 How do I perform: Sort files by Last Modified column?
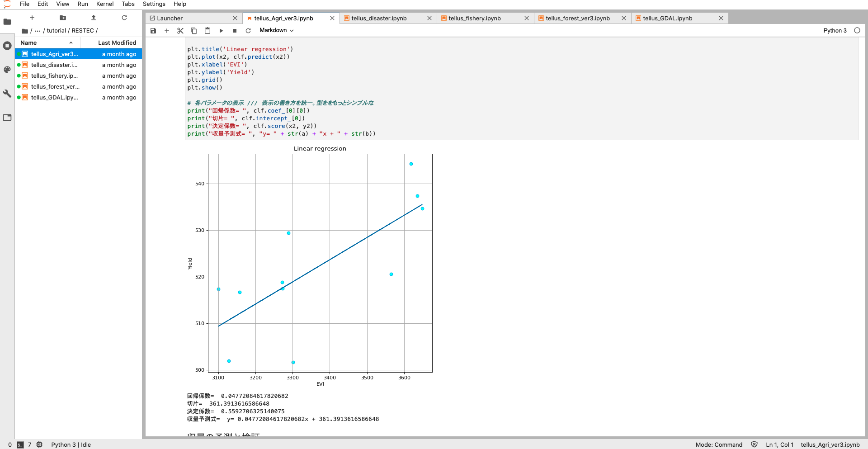pyautogui.click(x=111, y=43)
